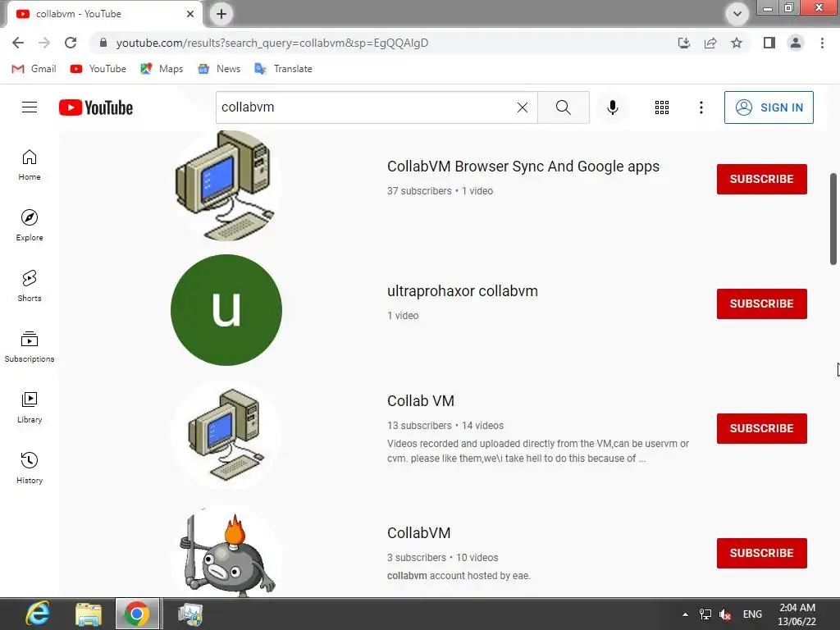Click the YouTube logo
This screenshot has height=630, width=840.
tap(96, 107)
